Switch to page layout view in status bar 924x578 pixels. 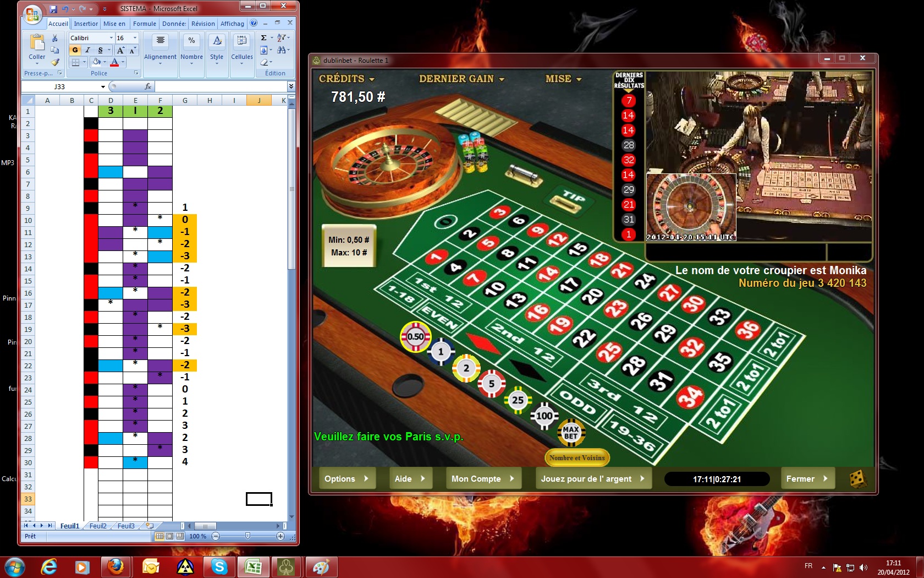170,536
